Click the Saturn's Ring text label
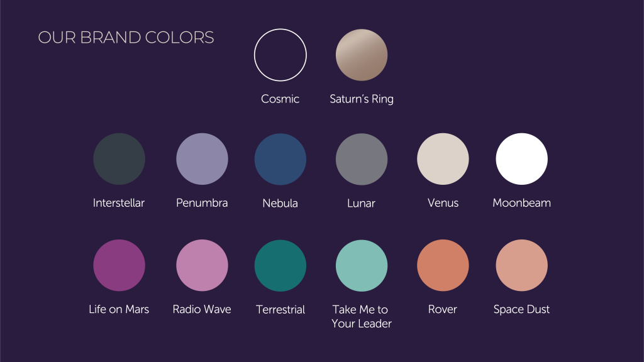The height and width of the screenshot is (362, 644). [x=362, y=99]
